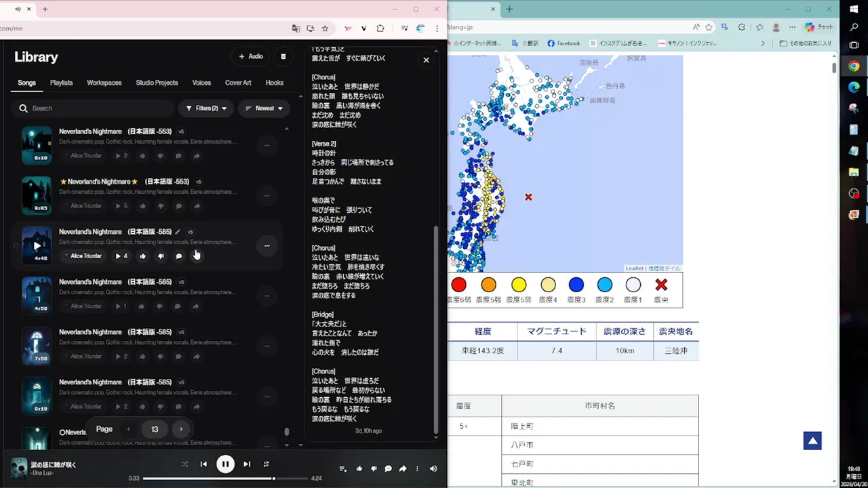
Task: Open the now-playing cover art thumbnail
Action: point(19,468)
